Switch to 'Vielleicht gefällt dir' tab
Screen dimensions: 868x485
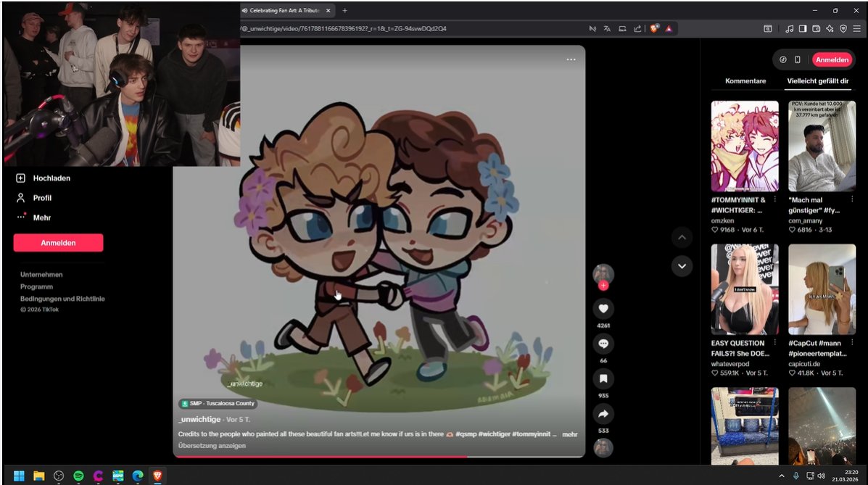coord(818,81)
